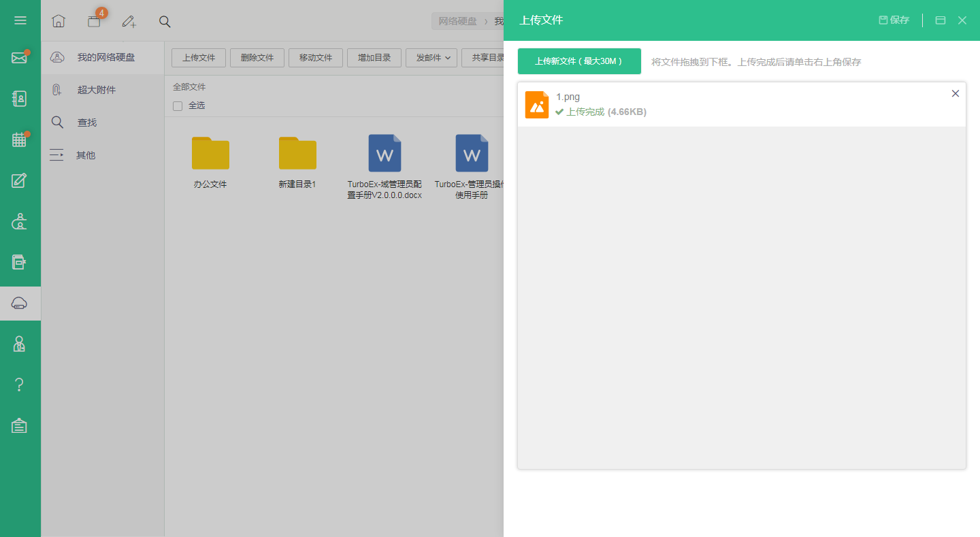The height and width of the screenshot is (537, 980).
Task: Click the 1.png image file icon
Action: click(x=537, y=105)
